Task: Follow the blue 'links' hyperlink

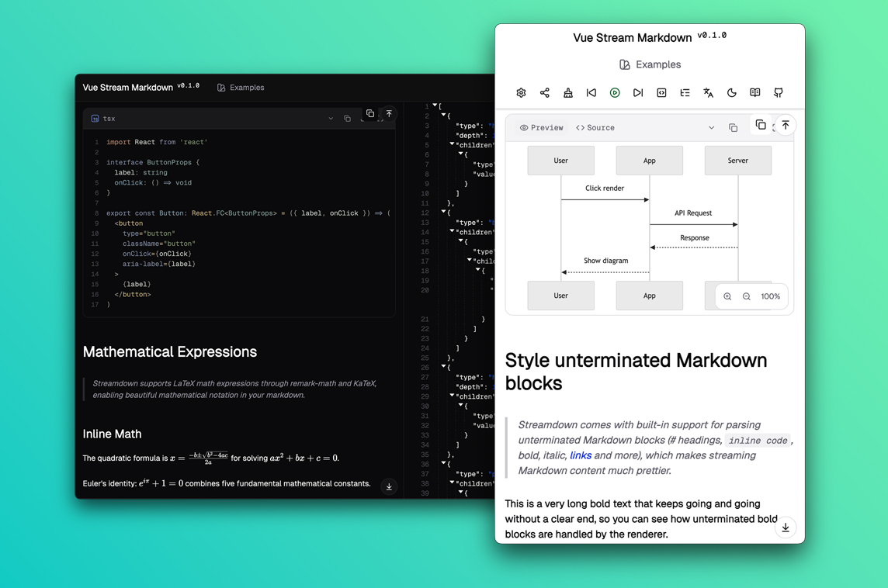Action: (x=581, y=455)
